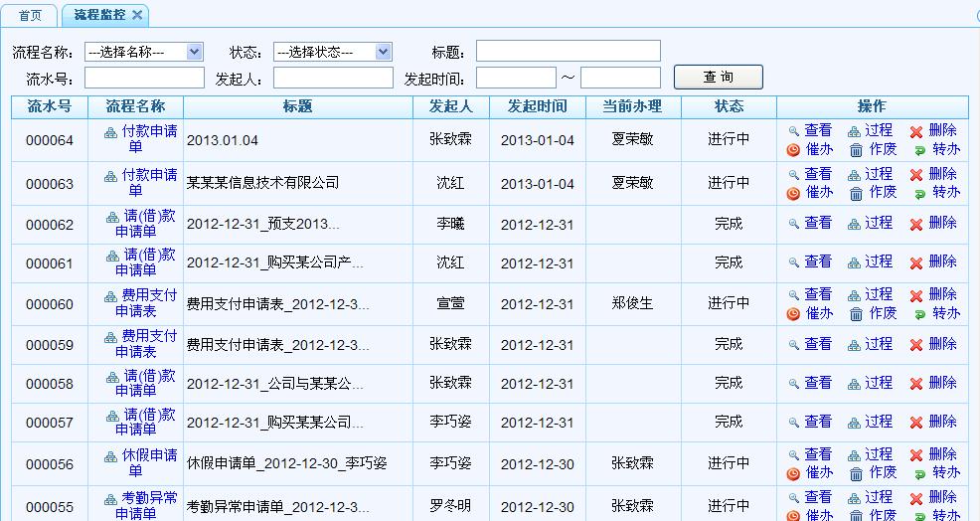The image size is (980, 521).
Task: Click 查看 icon for row 000060
Action: click(794, 295)
